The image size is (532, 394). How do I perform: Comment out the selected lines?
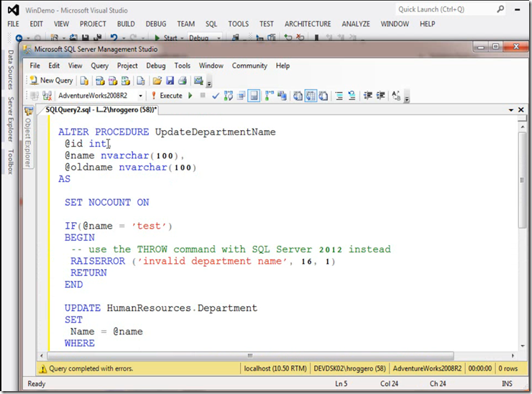click(339, 96)
